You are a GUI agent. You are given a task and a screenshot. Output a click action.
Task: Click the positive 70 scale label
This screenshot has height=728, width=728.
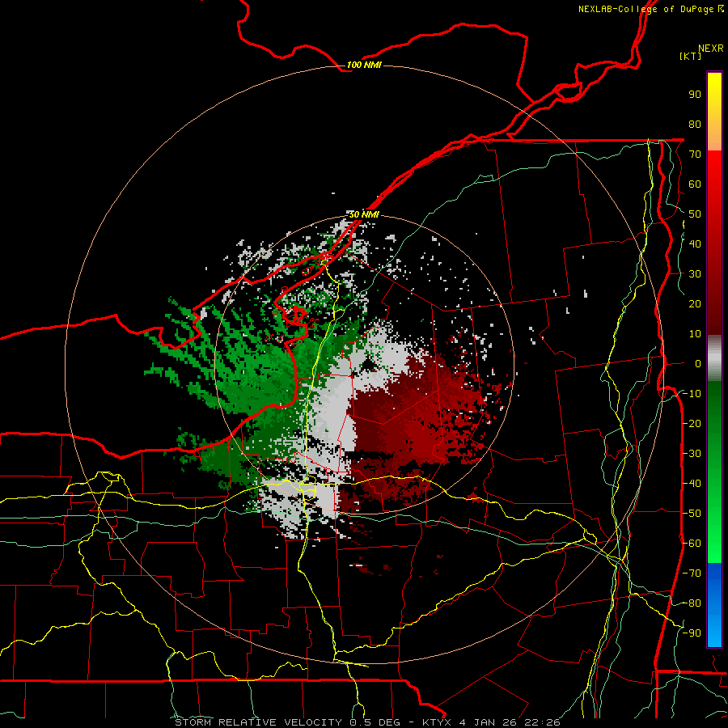tap(695, 154)
